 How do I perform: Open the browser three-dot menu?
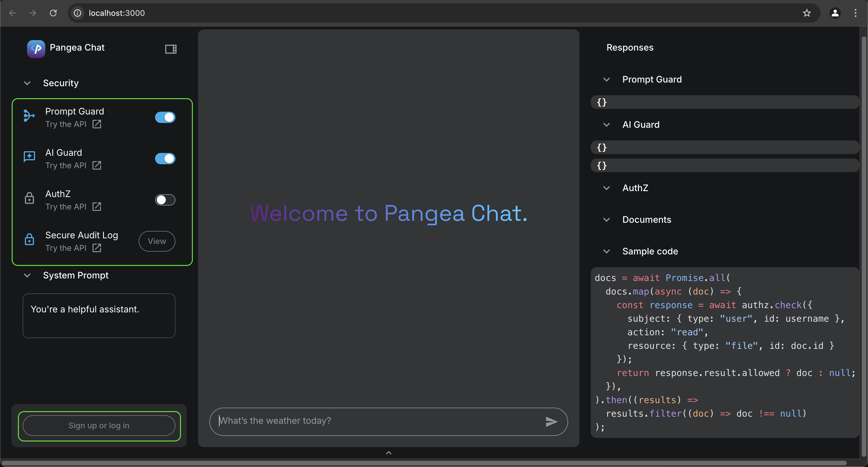856,13
